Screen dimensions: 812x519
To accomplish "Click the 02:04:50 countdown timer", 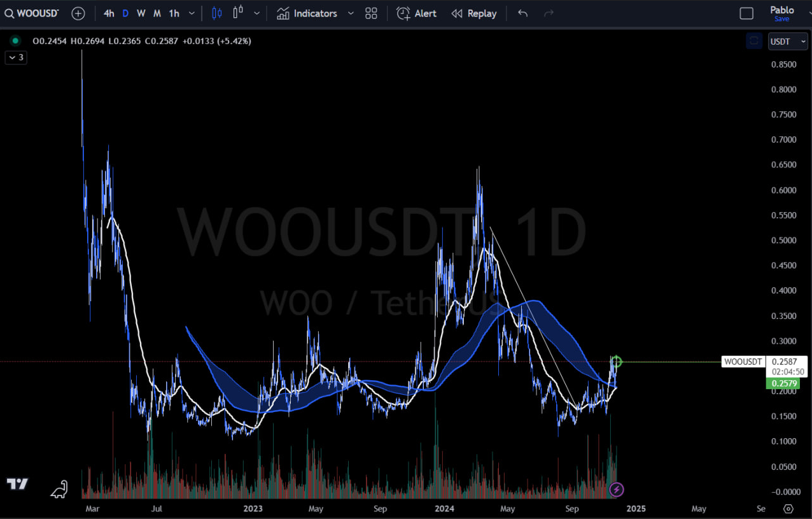I will pos(788,372).
